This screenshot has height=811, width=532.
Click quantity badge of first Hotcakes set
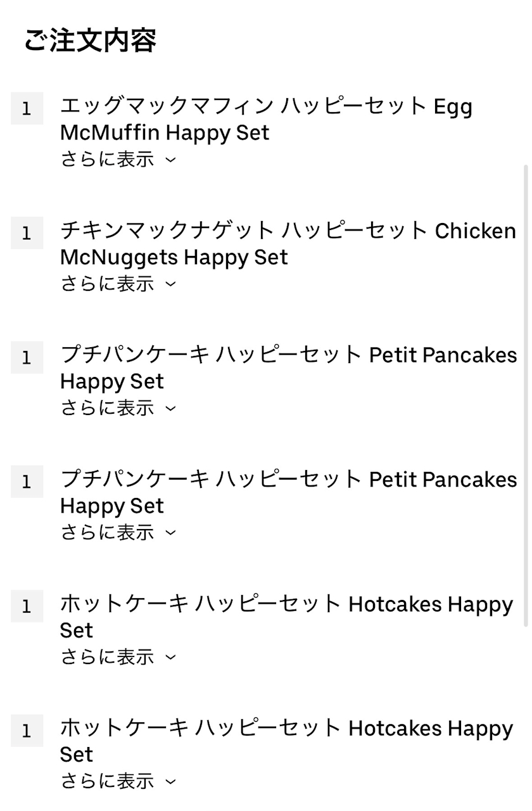[27, 606]
